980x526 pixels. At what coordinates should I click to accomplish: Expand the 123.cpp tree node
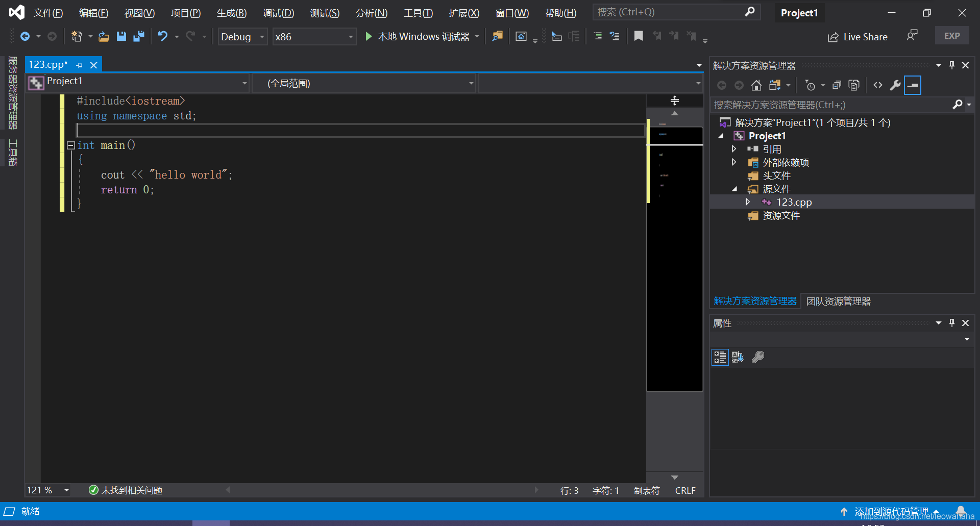(748, 202)
